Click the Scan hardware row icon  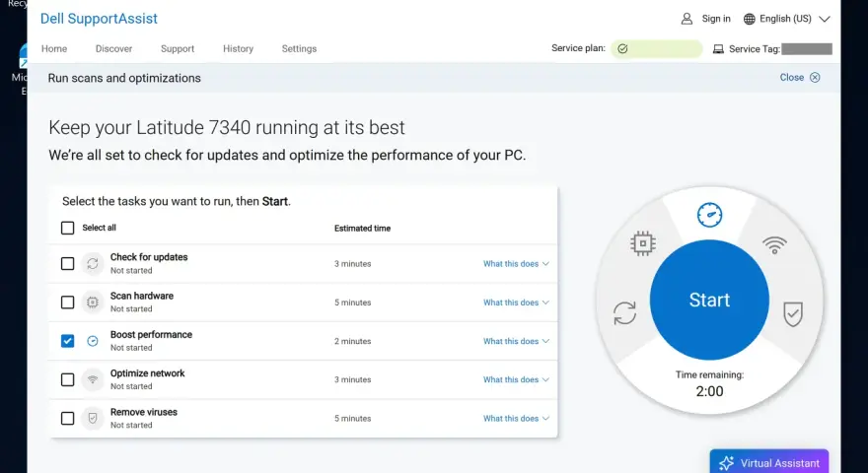93,303
